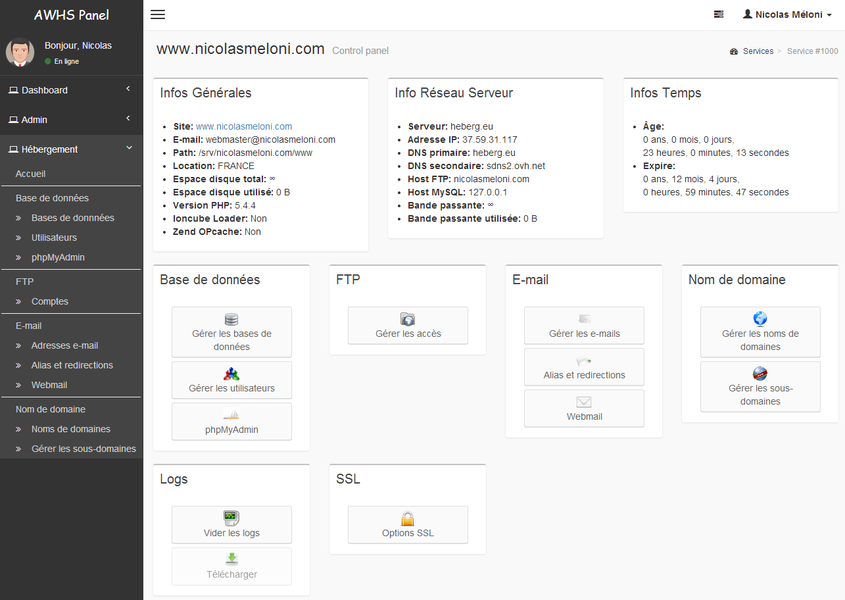The image size is (845, 600).
Task: Click the terminal icon in Vider les logs
Action: click(x=232, y=518)
